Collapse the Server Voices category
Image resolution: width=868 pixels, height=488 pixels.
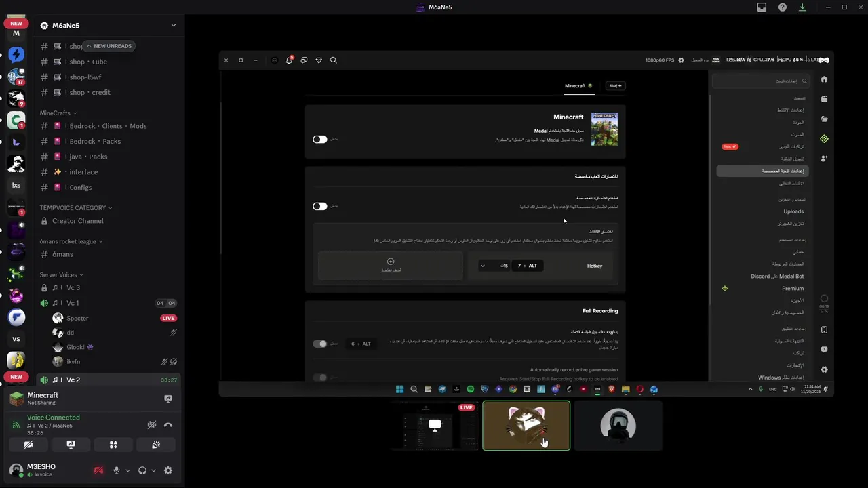(x=62, y=274)
